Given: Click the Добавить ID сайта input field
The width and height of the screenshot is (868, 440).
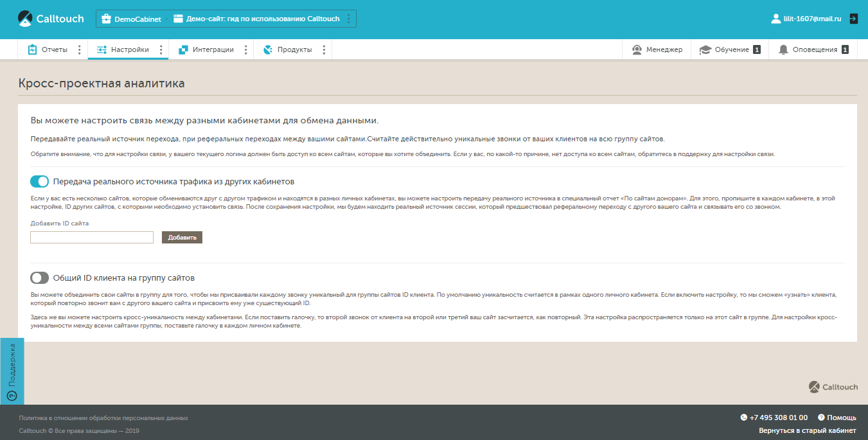Looking at the screenshot, I should coord(92,238).
